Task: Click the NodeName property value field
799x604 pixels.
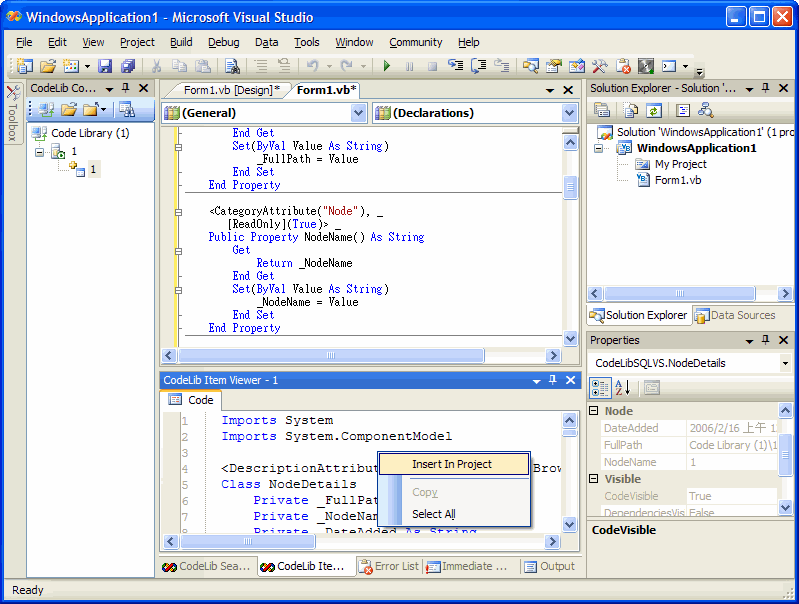Action: 732,462
